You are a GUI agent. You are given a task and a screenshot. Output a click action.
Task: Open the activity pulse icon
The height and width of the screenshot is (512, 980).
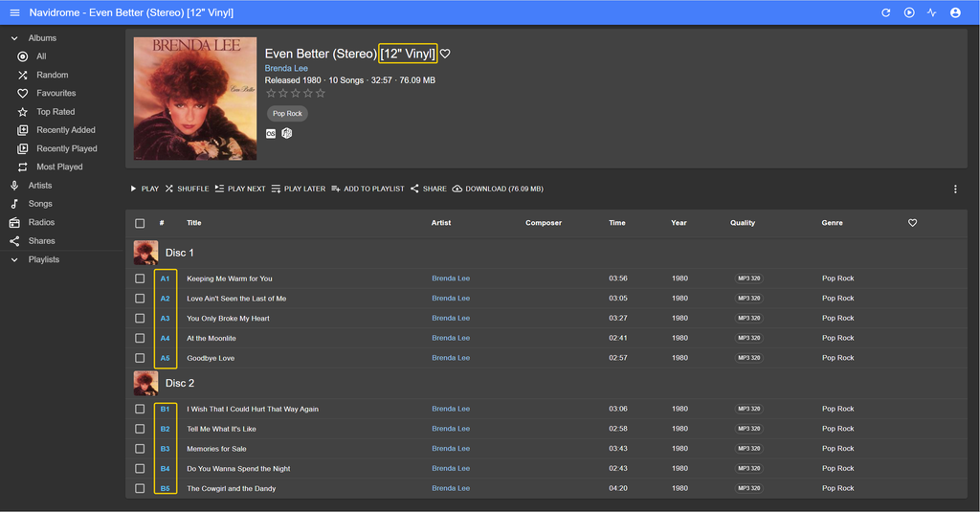tap(932, 12)
